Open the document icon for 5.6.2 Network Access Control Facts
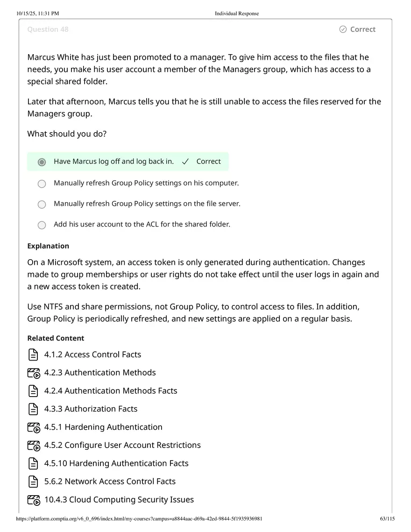 33,482
